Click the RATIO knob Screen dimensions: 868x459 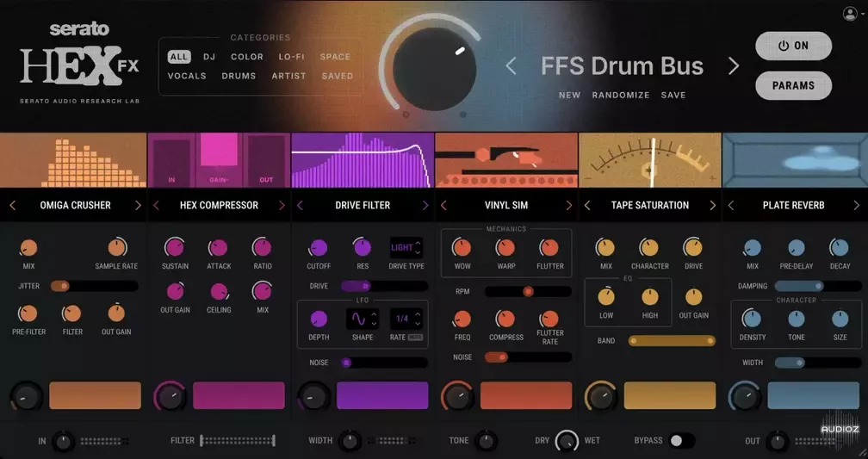click(x=263, y=247)
